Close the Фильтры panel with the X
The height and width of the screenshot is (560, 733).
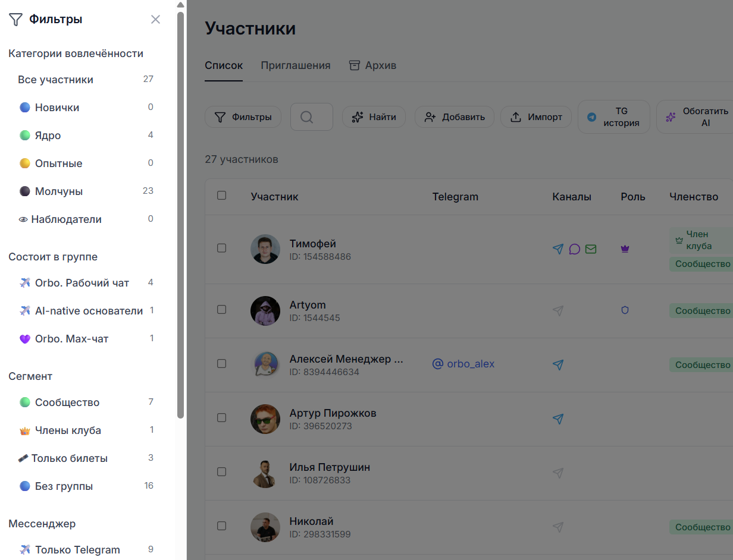(x=155, y=20)
